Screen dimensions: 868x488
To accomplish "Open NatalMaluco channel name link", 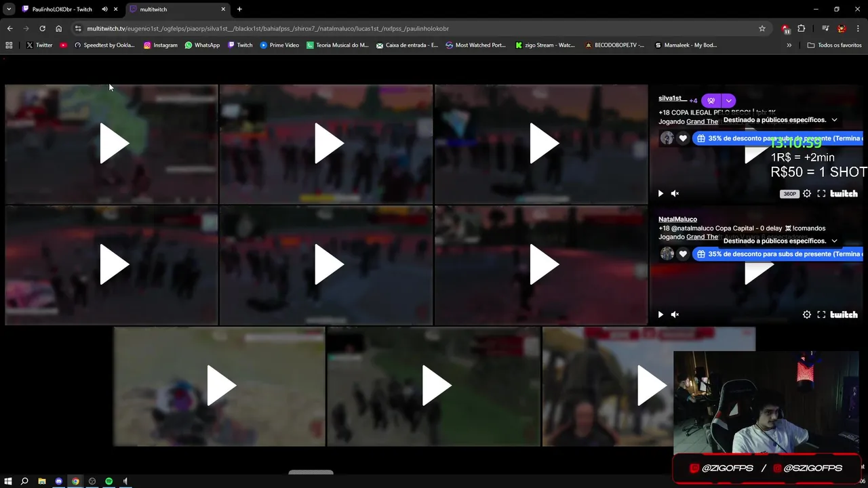I will [677, 219].
